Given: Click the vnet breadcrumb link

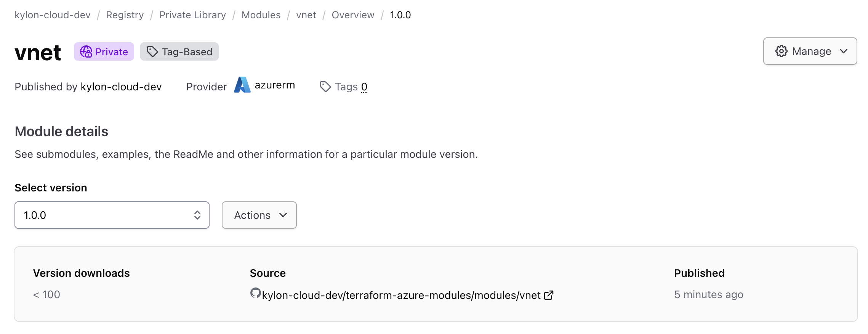Looking at the screenshot, I should pyautogui.click(x=306, y=15).
